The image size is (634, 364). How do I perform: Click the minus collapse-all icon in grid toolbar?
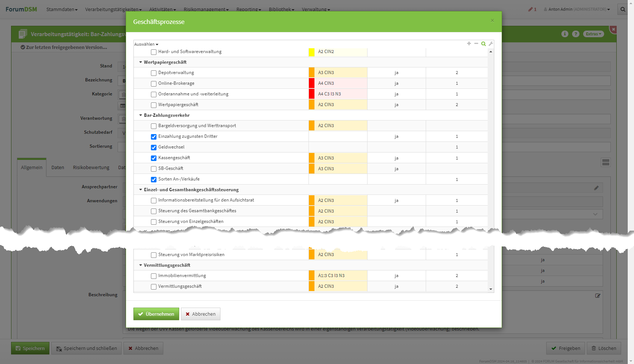[476, 43]
